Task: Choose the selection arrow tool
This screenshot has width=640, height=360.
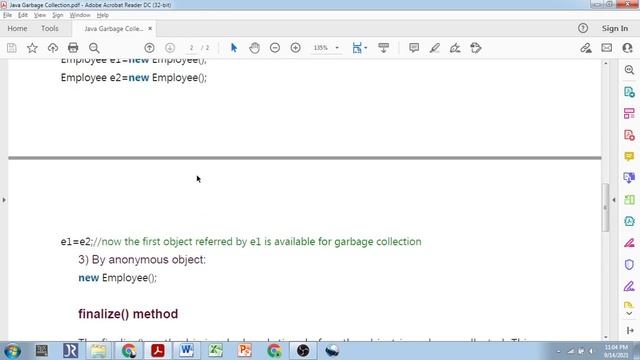Action: click(234, 48)
